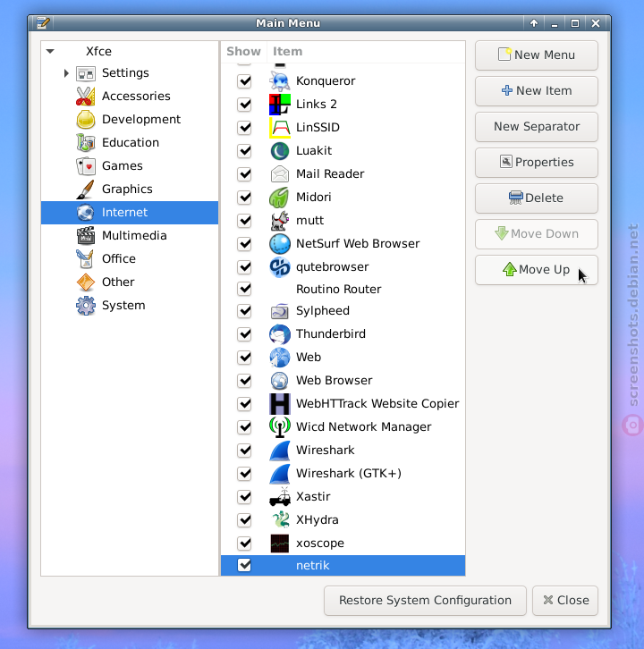Click the NetSurf Web Browser globe icon
Viewport: 644px width, 649px height.
[x=280, y=243]
